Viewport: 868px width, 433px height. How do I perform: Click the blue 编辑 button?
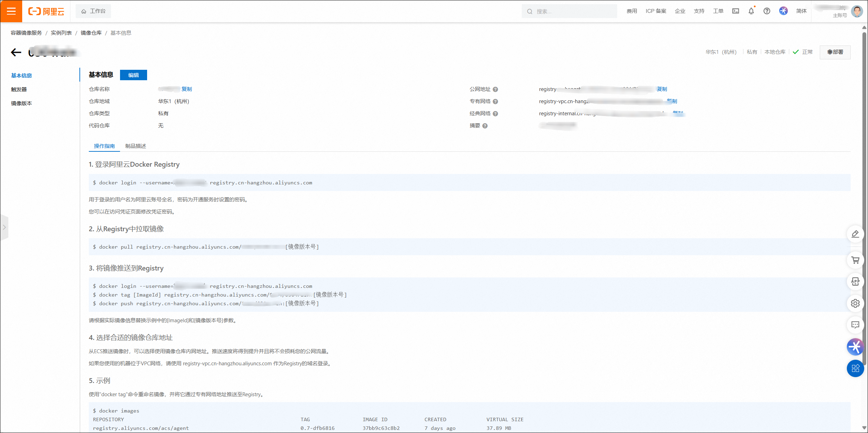tap(133, 75)
